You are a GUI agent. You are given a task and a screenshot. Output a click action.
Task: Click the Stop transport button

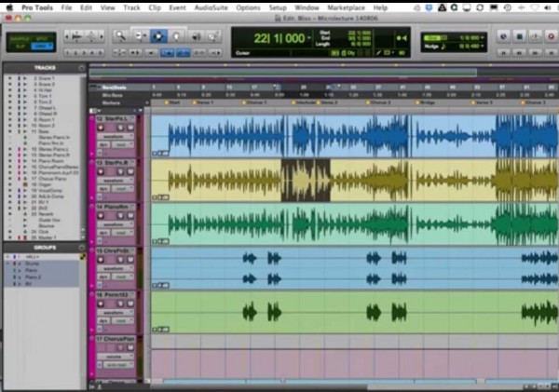(520, 36)
